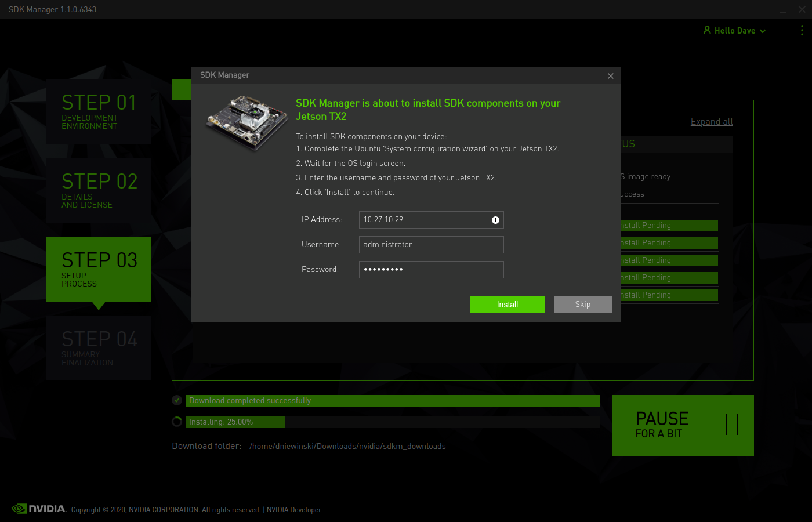
Task: Close the SDK Manager dialog
Action: tap(610, 76)
